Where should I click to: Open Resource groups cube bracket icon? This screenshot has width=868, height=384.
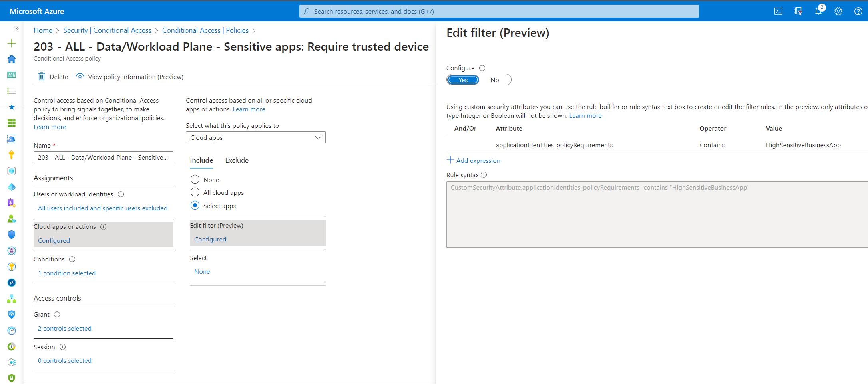click(12, 171)
